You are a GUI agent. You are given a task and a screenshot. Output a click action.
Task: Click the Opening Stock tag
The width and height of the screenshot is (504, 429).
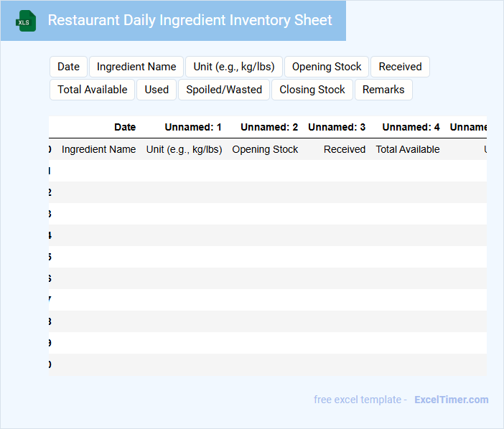(327, 67)
